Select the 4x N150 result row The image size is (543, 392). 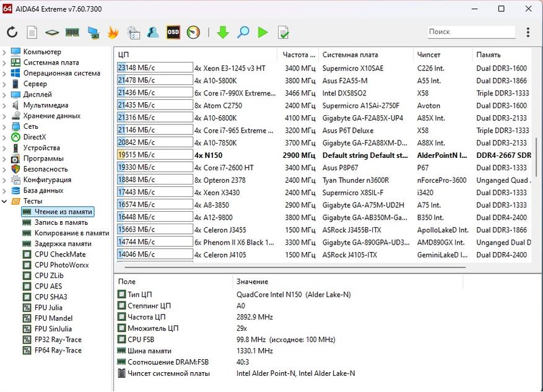point(324,155)
